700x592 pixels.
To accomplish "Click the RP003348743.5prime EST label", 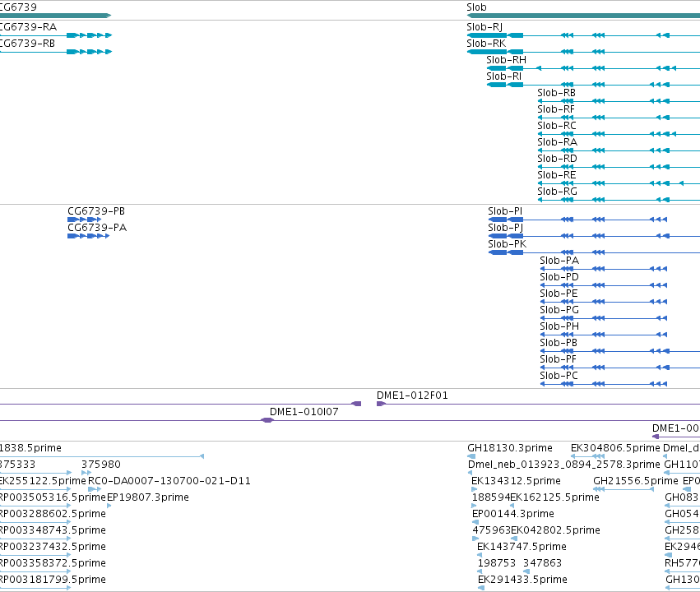I will click(x=53, y=530).
